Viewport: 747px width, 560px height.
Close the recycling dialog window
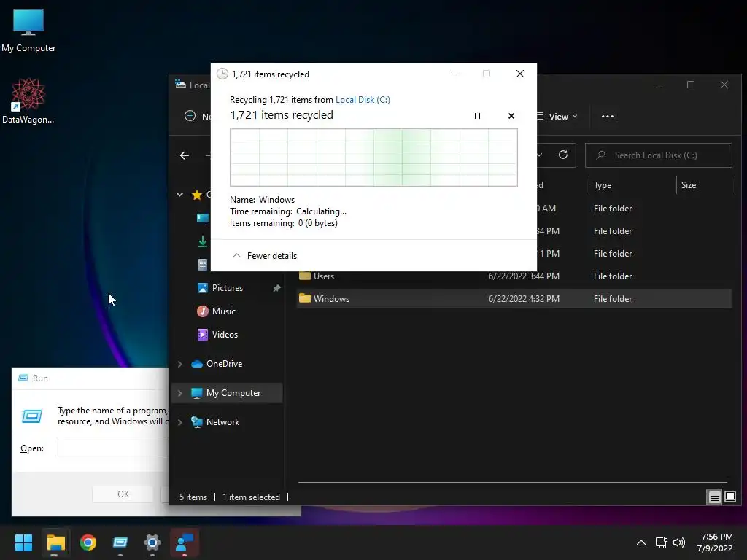click(x=520, y=74)
